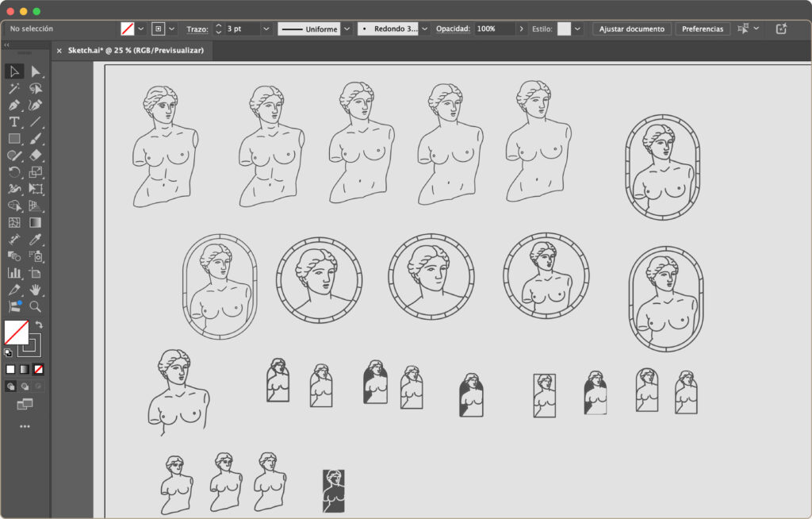Select the Paintbrush tool
The width and height of the screenshot is (812, 519).
(x=35, y=140)
